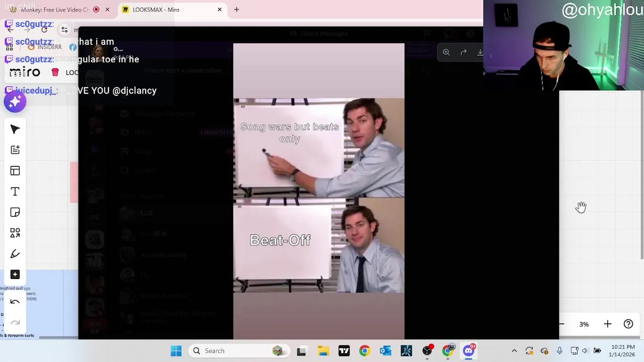Open site settings tune icon in address bar
644x362 pixels.
point(64,30)
